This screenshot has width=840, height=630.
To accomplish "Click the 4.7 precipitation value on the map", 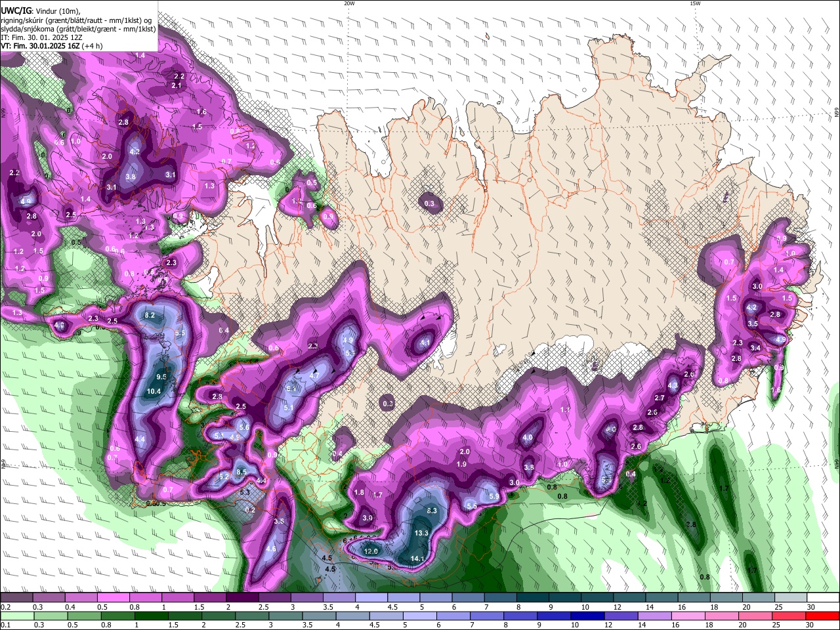I will pyautogui.click(x=314, y=375).
